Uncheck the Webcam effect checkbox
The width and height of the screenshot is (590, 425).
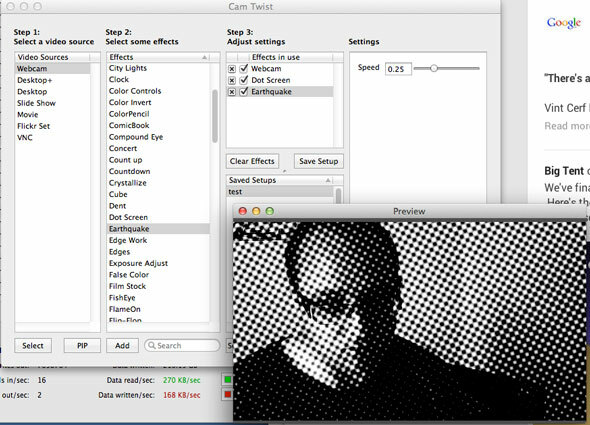click(244, 69)
